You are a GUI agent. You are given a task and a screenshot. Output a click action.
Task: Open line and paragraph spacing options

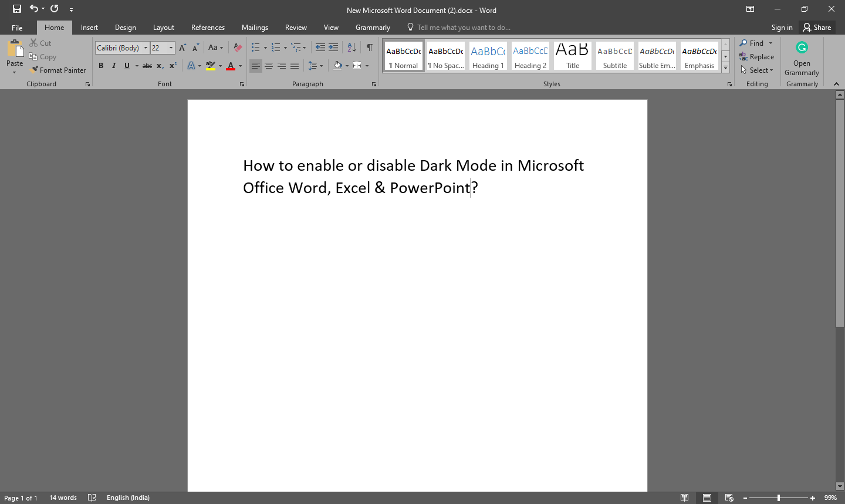(x=315, y=66)
